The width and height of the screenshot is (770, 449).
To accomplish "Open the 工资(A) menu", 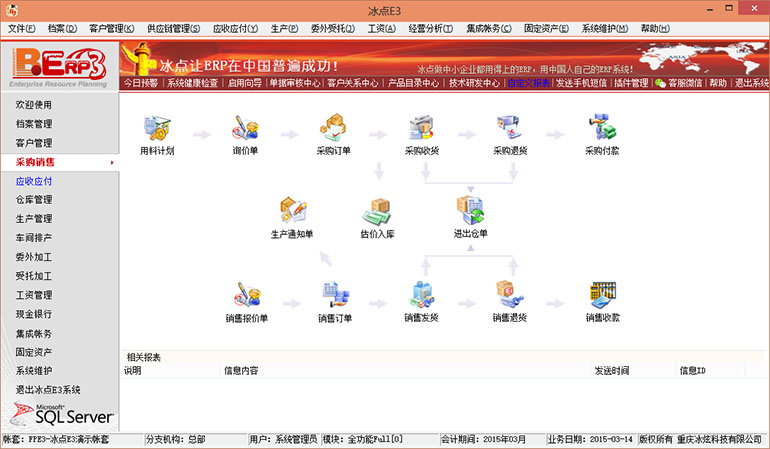I will pyautogui.click(x=382, y=28).
